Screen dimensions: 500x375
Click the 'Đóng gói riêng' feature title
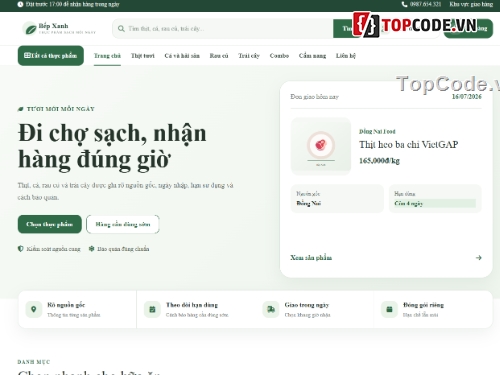tap(423, 305)
